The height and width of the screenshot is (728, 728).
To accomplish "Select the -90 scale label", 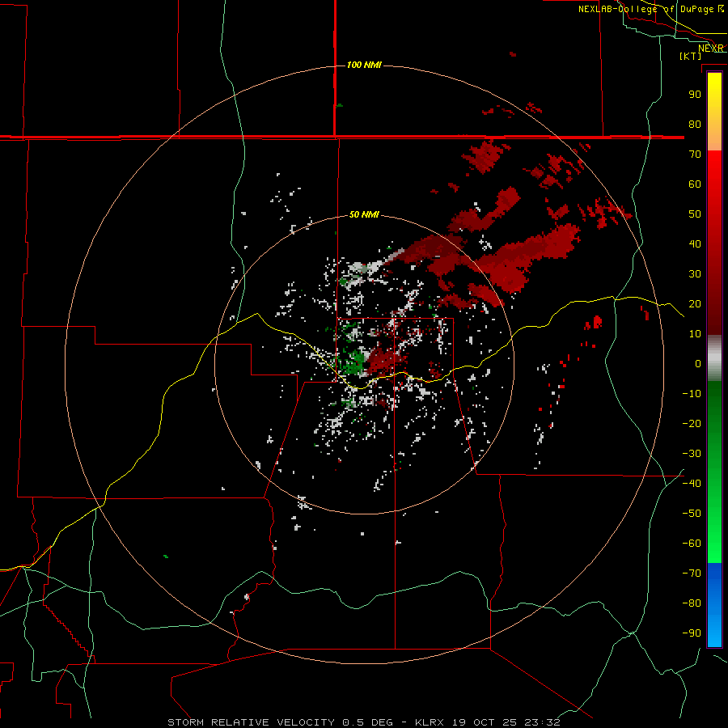I will 692,633.
